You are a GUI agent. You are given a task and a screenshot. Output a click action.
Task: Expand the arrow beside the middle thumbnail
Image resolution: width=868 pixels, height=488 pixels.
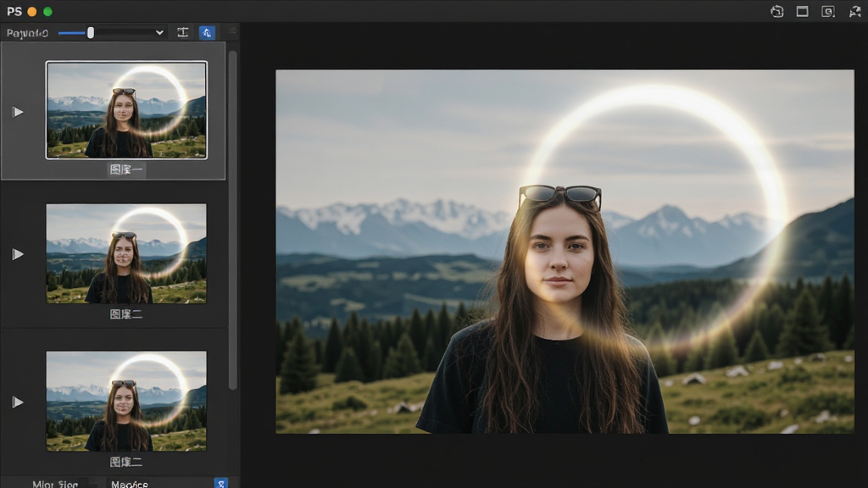(x=18, y=254)
